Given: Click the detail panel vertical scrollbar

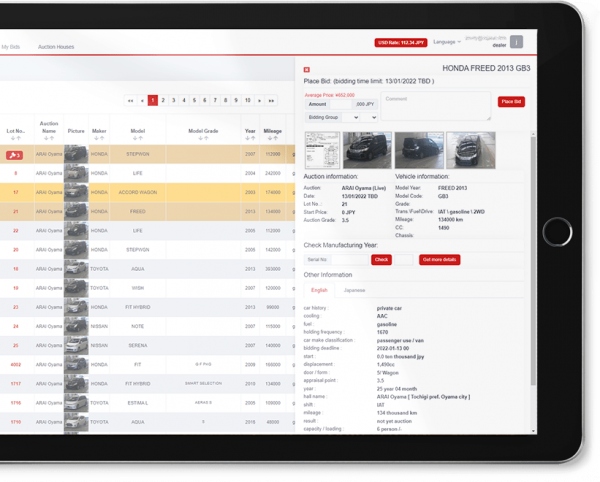Looking at the screenshot, I should (x=533, y=262).
